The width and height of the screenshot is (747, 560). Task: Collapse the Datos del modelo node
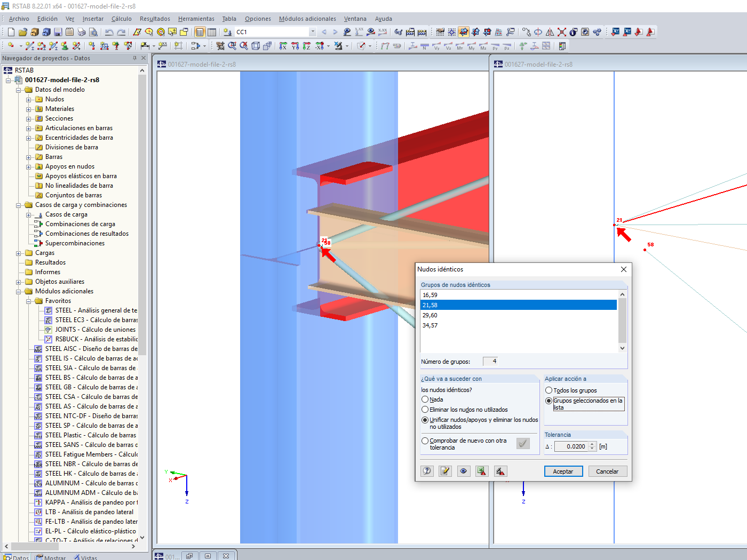[19, 90]
